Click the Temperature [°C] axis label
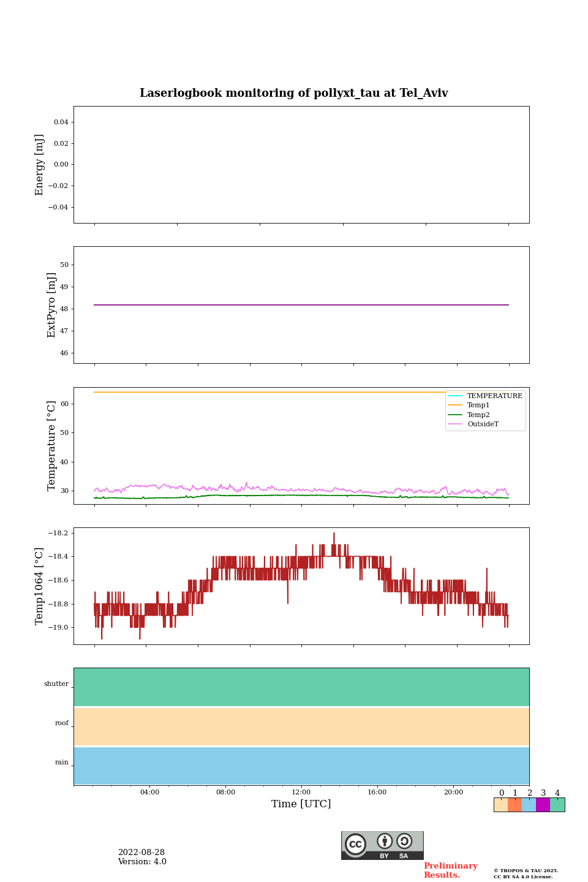Image resolution: width=588 pixels, height=882 pixels. click(x=51, y=445)
